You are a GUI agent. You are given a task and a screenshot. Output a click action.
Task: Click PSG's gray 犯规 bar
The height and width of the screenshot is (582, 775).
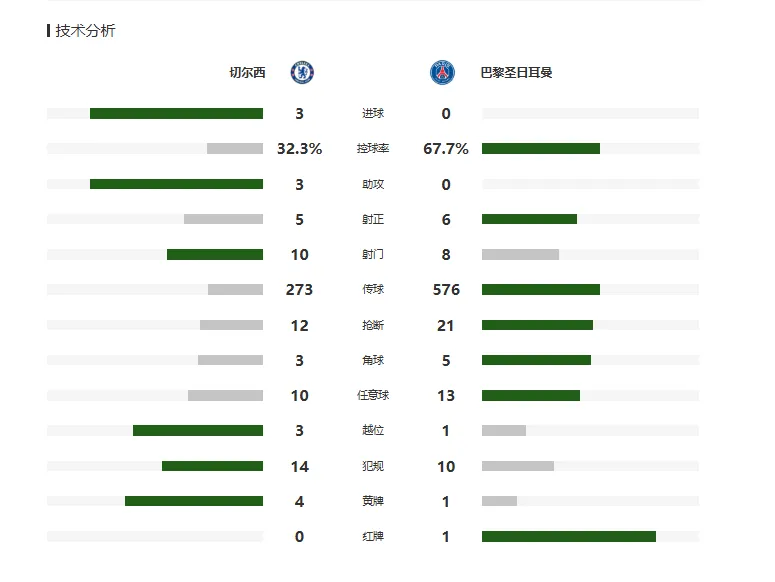pyautogui.click(x=518, y=466)
